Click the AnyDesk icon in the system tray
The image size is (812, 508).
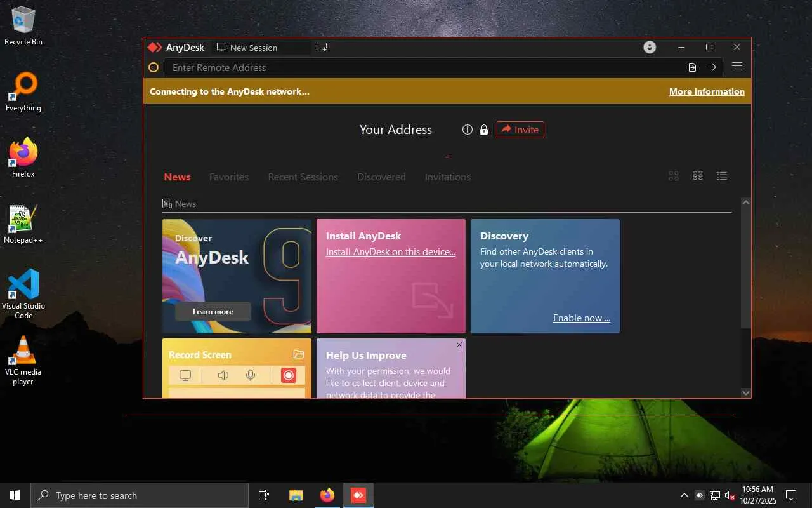pyautogui.click(x=699, y=495)
